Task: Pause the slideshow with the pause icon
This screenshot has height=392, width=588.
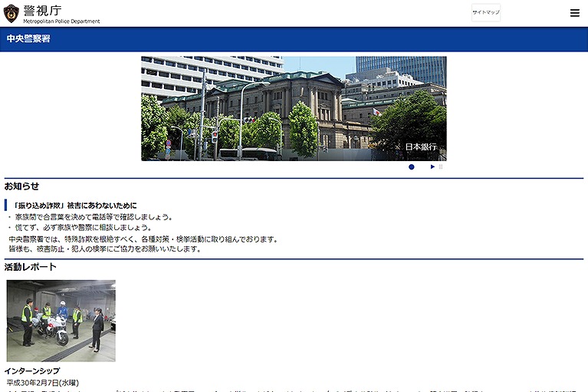Action: 441,167
